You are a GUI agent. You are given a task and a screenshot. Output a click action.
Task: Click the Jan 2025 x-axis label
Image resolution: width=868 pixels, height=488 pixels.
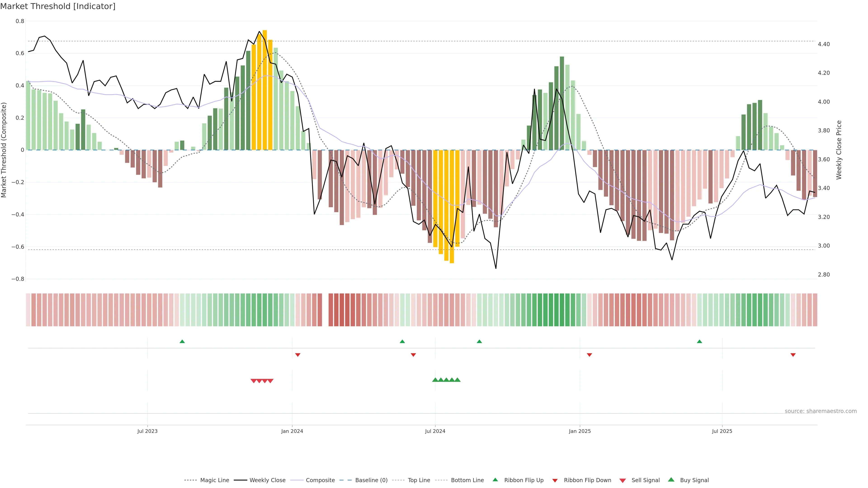tap(580, 431)
